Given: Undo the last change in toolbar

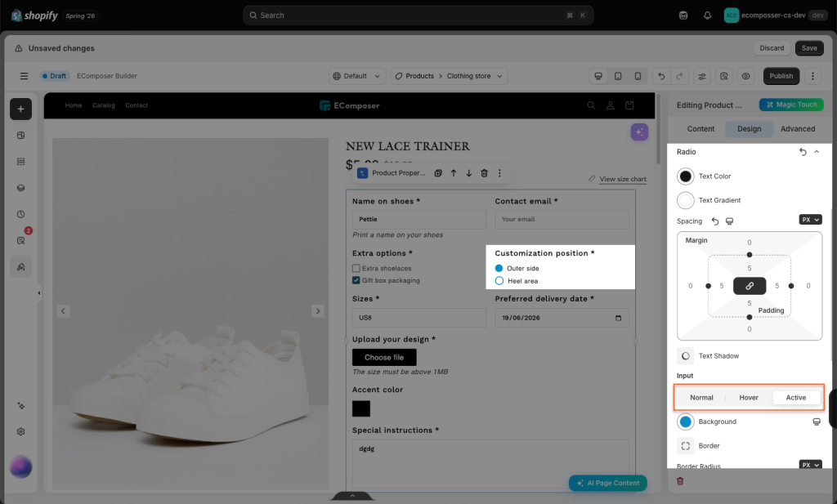Looking at the screenshot, I should (661, 76).
